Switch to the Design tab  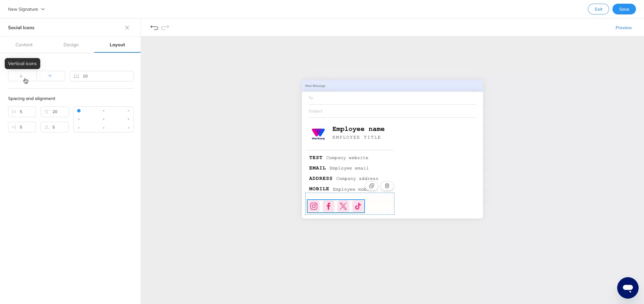[71, 45]
